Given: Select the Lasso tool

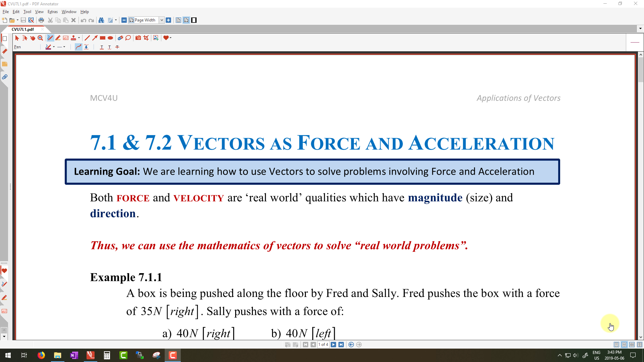Looking at the screenshot, I should point(128,38).
